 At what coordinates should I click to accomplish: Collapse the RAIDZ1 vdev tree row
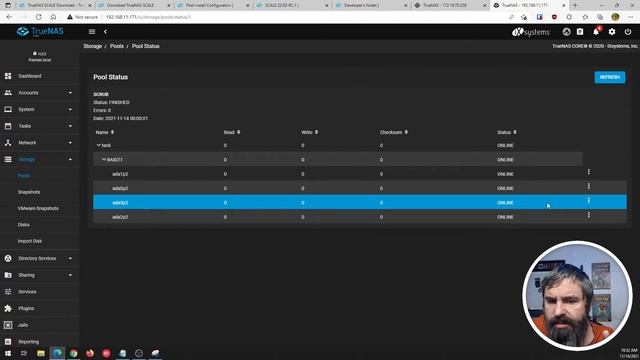pos(104,159)
